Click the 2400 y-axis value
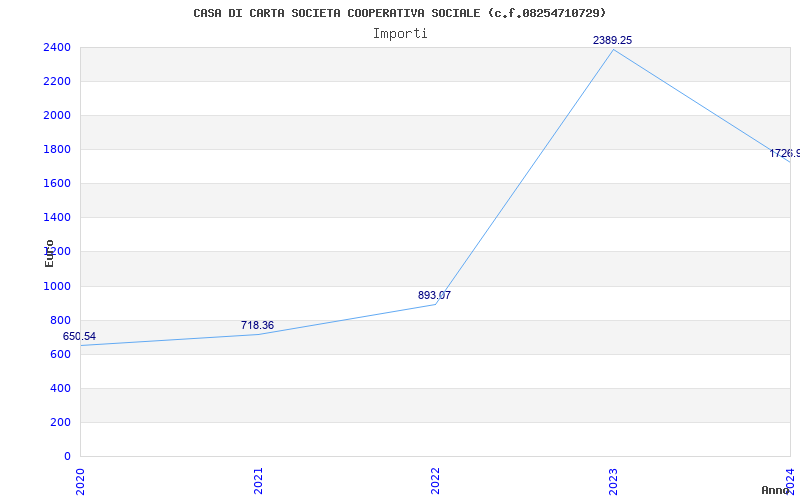The image size is (800, 500). click(x=57, y=47)
